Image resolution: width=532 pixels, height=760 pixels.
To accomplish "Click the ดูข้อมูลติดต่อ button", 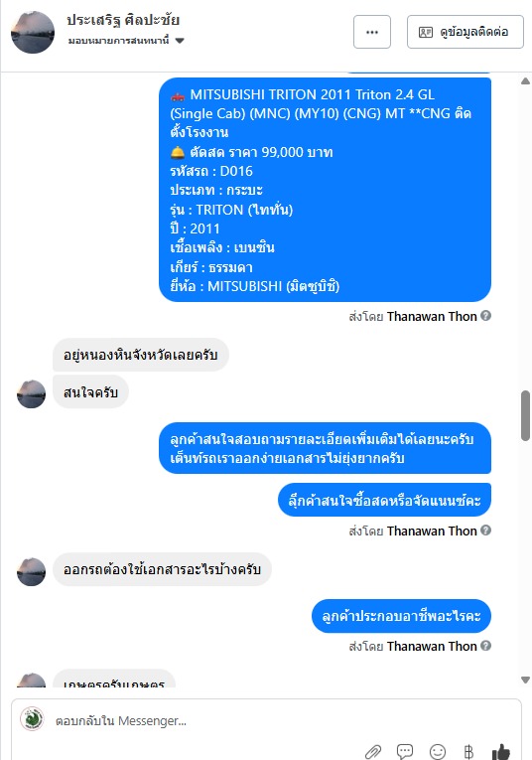I will point(465,32).
